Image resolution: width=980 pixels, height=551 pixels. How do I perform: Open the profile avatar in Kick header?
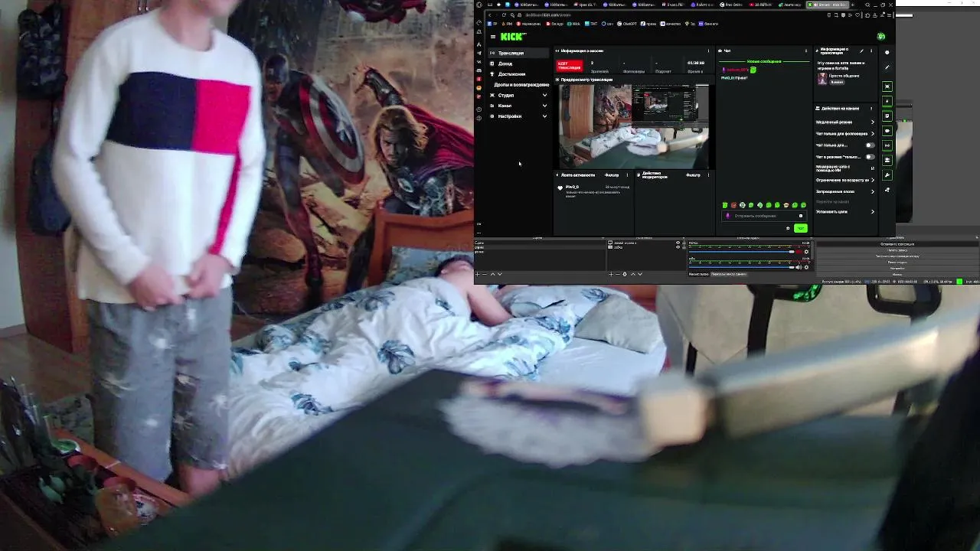click(881, 37)
